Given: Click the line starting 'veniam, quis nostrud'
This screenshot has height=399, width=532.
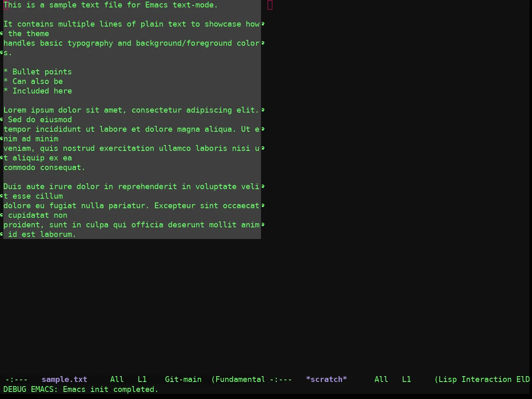Looking at the screenshot, I should point(131,148).
